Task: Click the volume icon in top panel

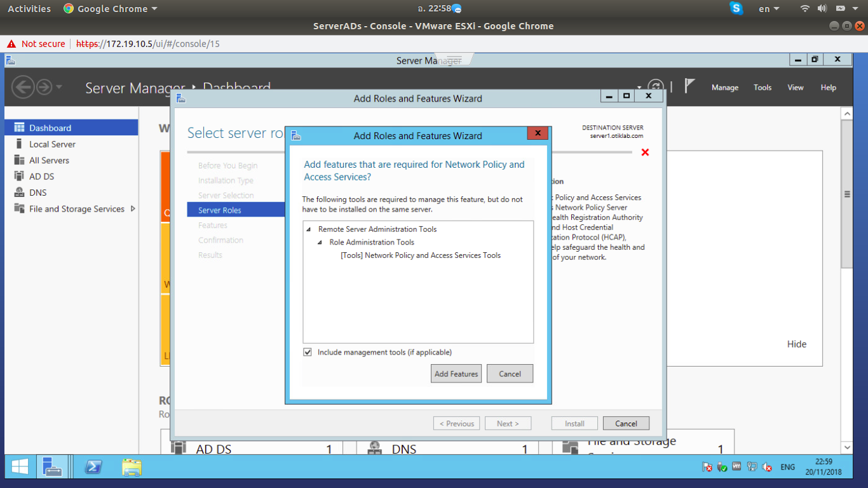Action: pyautogui.click(x=822, y=8)
